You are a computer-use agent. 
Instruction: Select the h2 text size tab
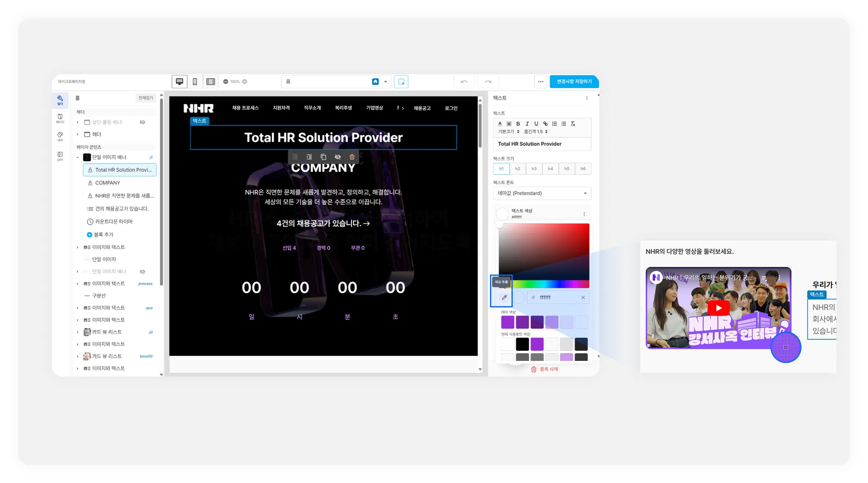(517, 169)
